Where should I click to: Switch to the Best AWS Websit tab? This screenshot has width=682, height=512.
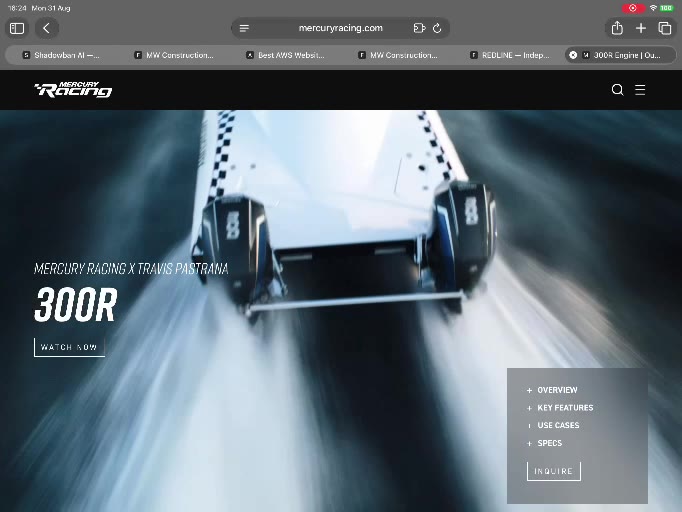(x=285, y=55)
